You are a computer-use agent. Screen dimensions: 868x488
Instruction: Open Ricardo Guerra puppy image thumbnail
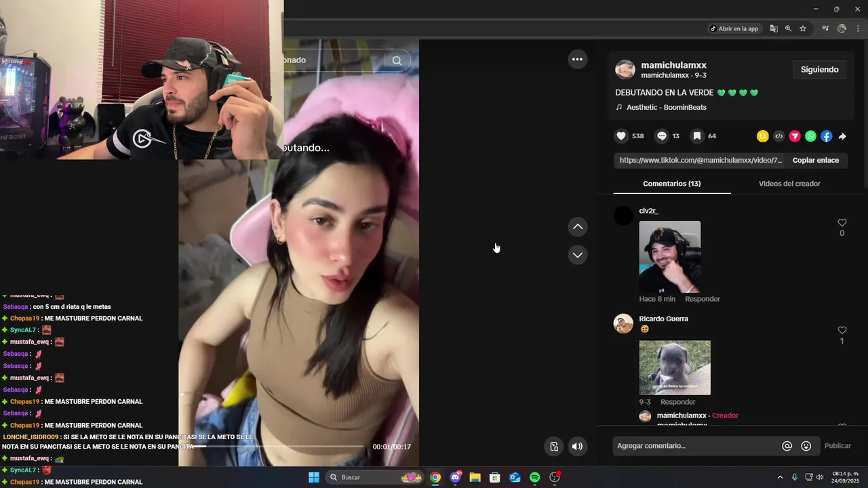click(x=675, y=367)
